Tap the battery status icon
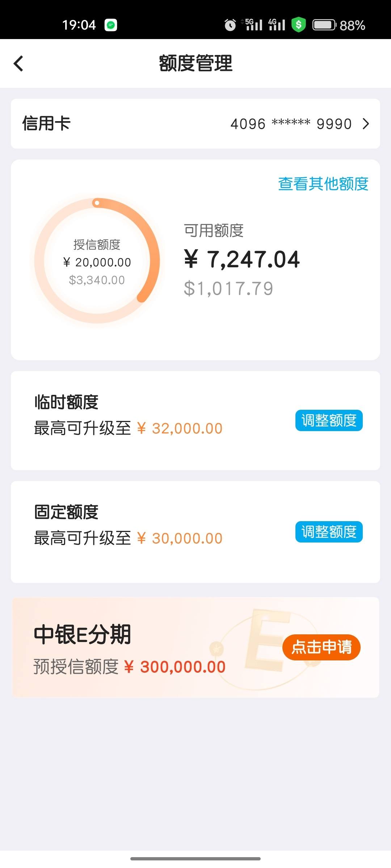Viewport: 391px width, 868px height. click(324, 25)
